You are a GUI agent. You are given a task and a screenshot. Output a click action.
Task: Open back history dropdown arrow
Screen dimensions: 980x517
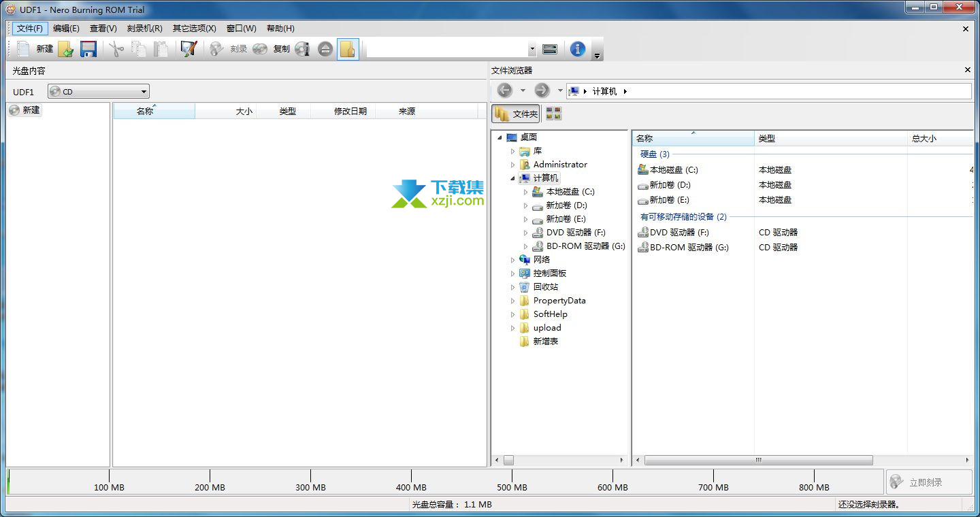tap(523, 90)
